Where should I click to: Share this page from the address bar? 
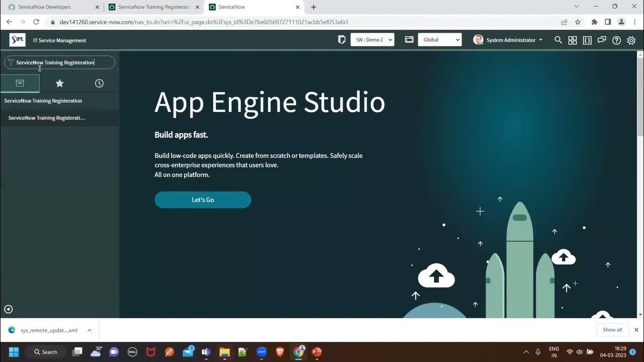(565, 22)
